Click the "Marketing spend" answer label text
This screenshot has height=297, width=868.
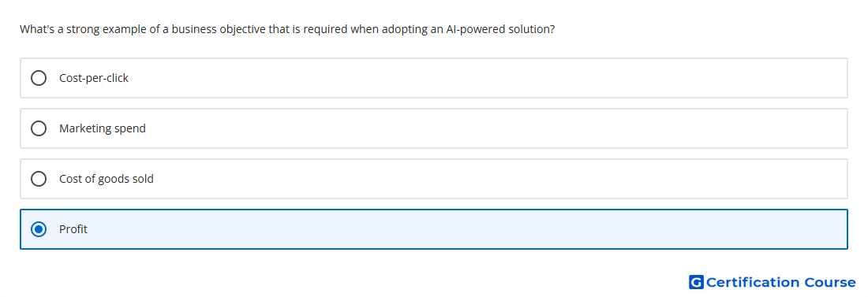pyautogui.click(x=103, y=128)
